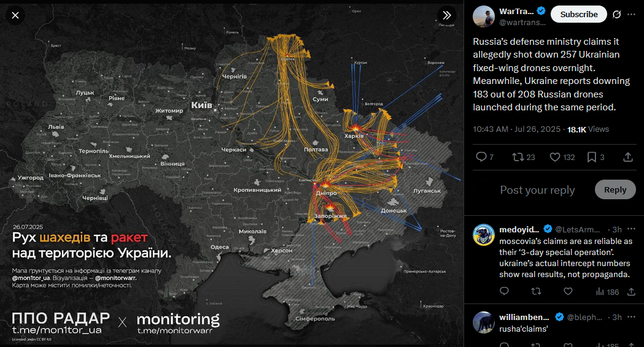644x347 pixels.
Task: Click the Запоріжжя label on the map
Action: 330,216
